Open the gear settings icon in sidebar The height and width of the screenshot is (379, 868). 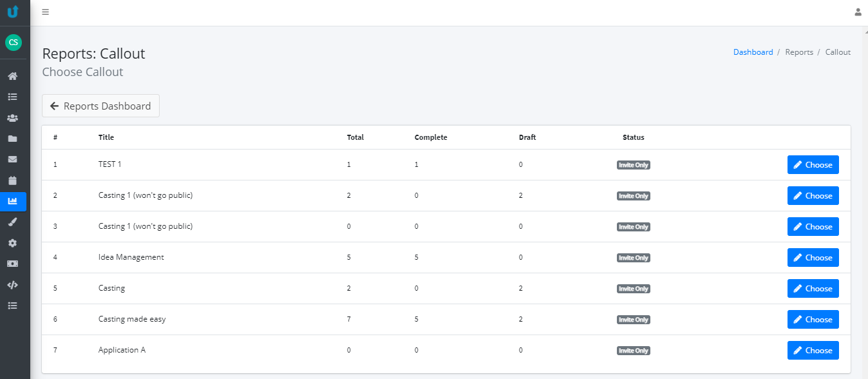[x=12, y=243]
